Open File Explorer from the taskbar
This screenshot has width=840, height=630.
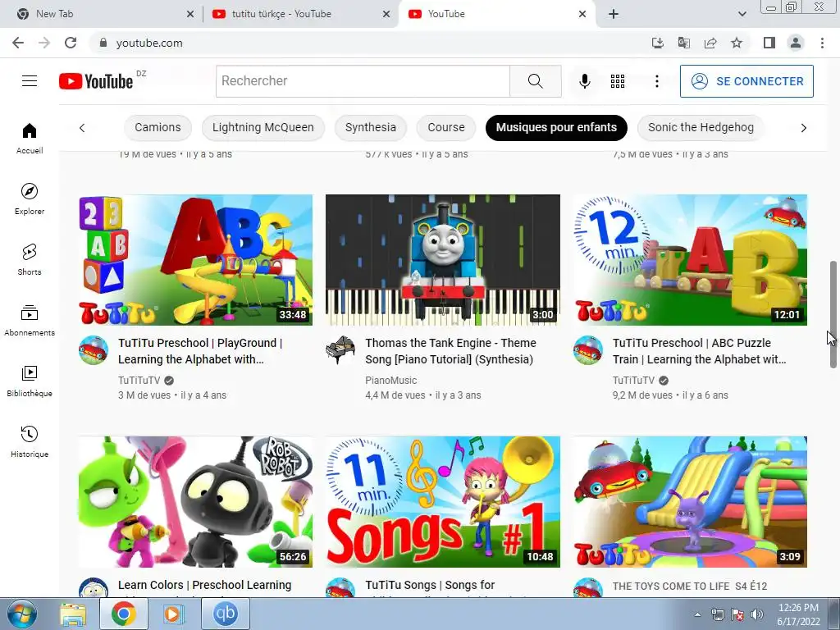pos(73,614)
